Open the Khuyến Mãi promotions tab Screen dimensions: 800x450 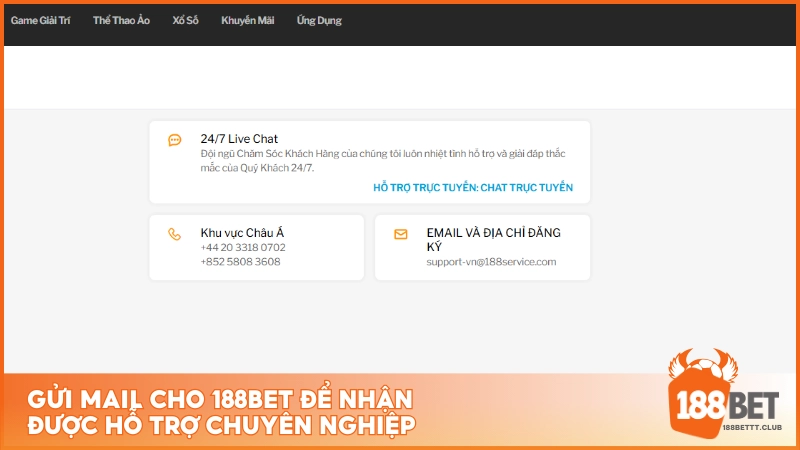247,20
